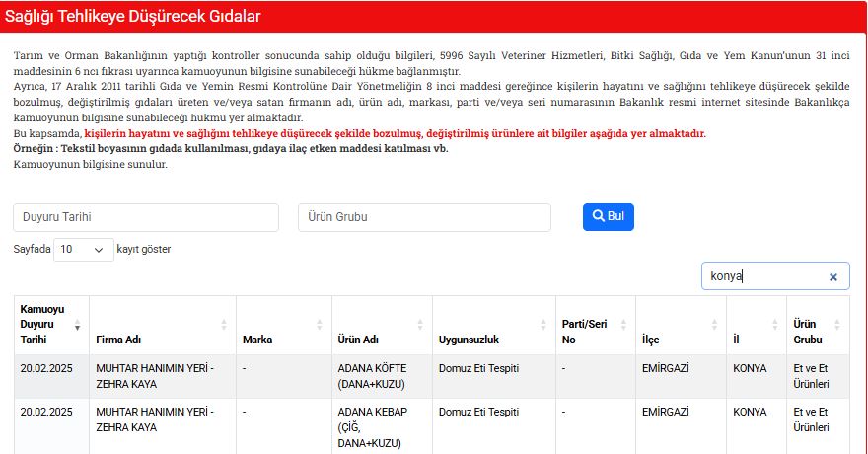868x454 pixels.
Task: Click Domuz Eti Tespiti in ADANA KEBAP row
Action: click(x=478, y=412)
